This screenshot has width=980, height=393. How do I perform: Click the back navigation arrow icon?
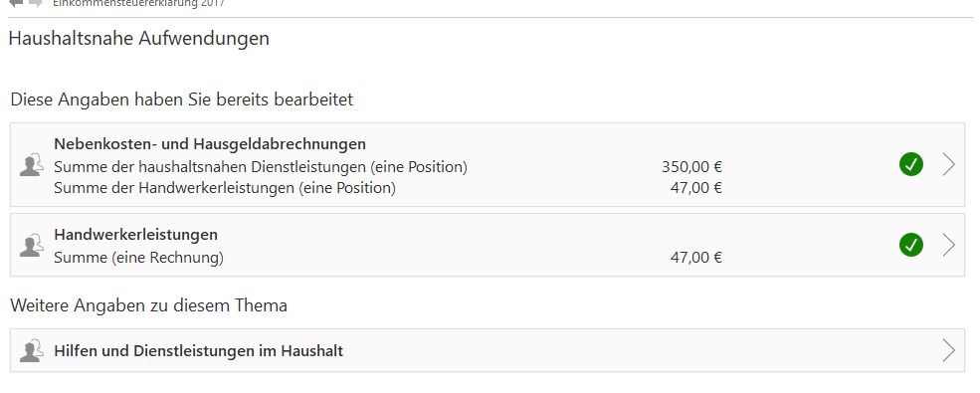16,3
